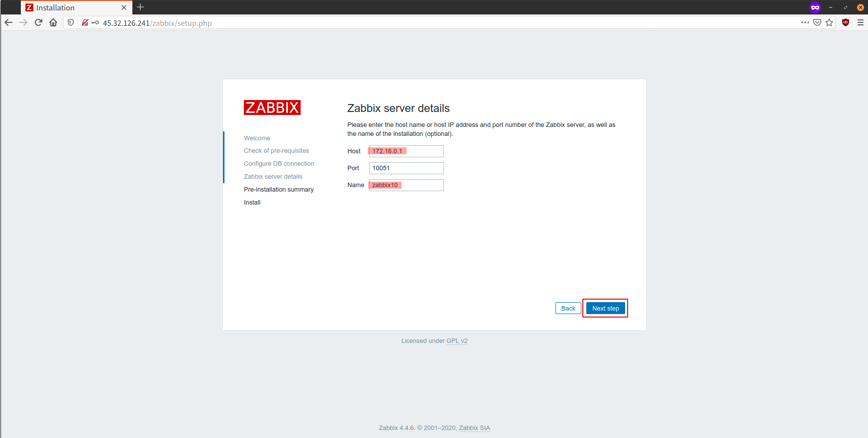Open a new browser tab
The height and width of the screenshot is (438, 868).
point(140,7)
